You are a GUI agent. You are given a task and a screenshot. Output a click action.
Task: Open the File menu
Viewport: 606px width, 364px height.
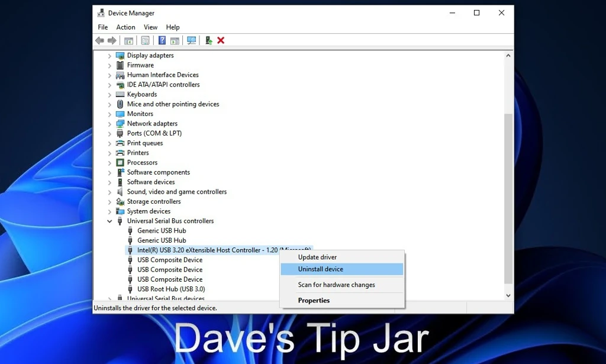tap(103, 27)
